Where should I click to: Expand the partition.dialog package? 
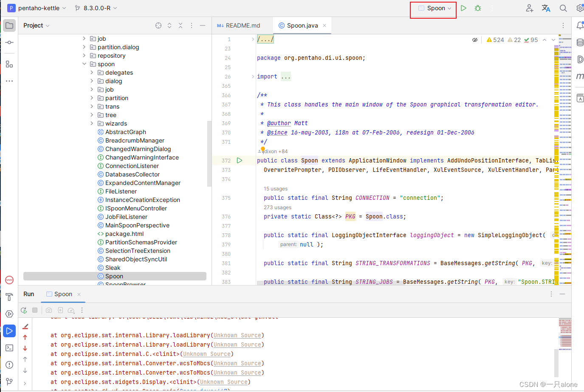point(84,47)
